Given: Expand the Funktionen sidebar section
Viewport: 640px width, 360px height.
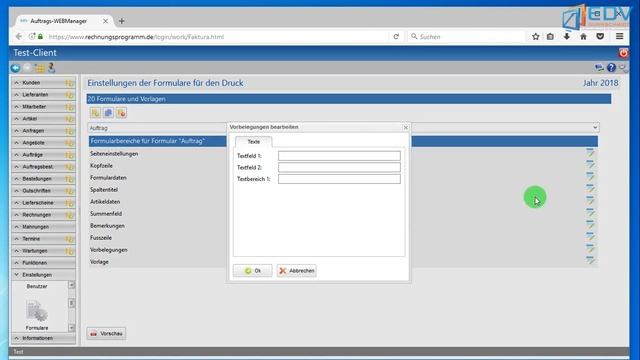Looking at the screenshot, I should (x=43, y=263).
